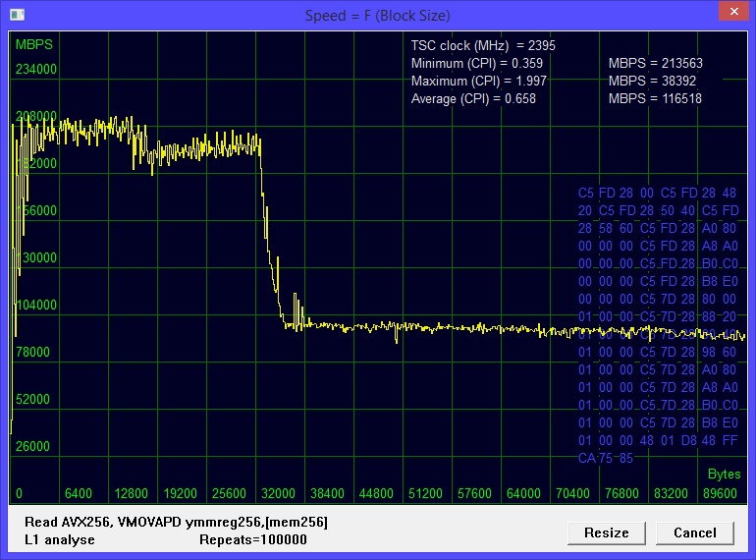This screenshot has width=756, height=560.
Task: Click the hex row '20 C5 FD 28 50 40 C5 FD'
Action: tap(659, 211)
